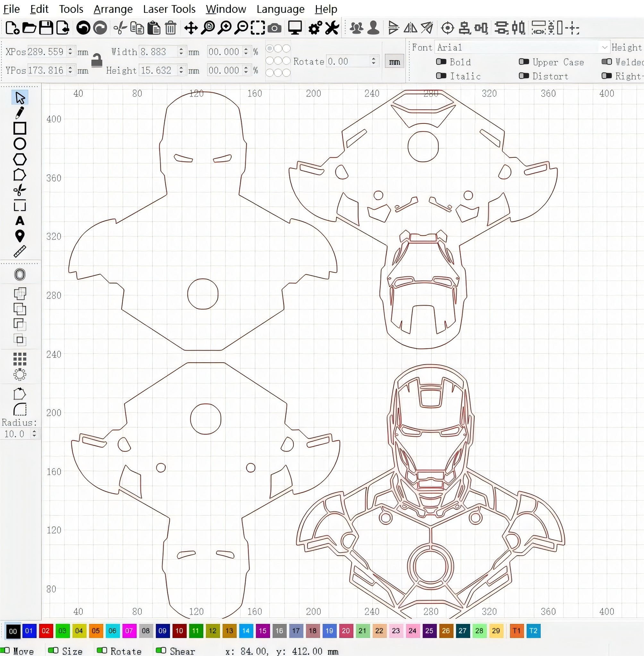Image resolution: width=644 pixels, height=656 pixels.
Task: Open the File menu
Action: [x=11, y=9]
